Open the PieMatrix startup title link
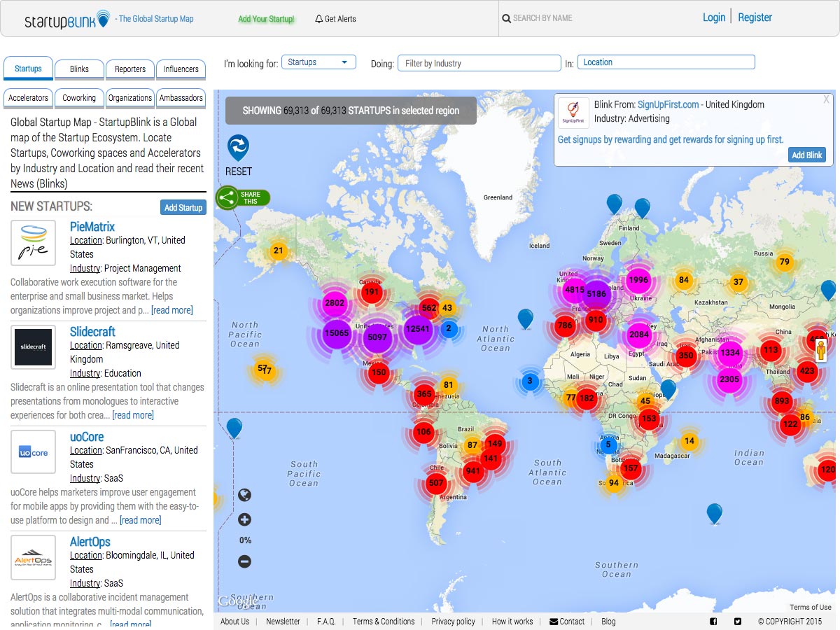This screenshot has width=840, height=630. point(92,227)
